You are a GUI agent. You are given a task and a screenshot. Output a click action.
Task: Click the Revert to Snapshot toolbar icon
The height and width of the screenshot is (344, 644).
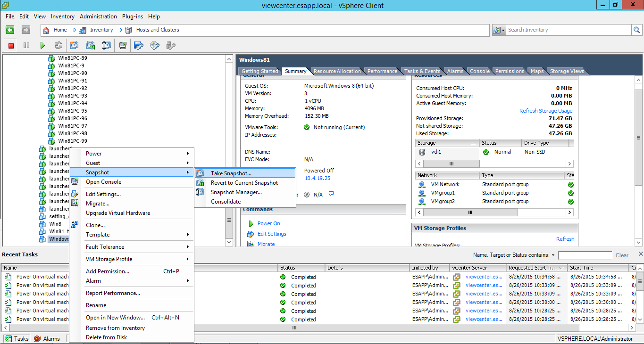tap(91, 46)
